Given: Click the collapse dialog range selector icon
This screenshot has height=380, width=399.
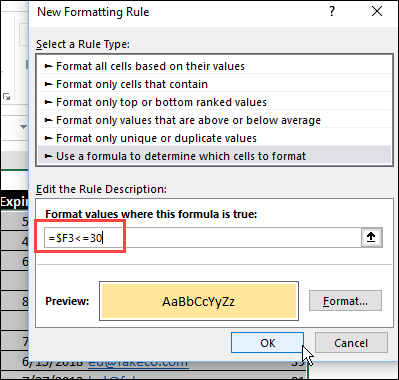Looking at the screenshot, I should [371, 237].
